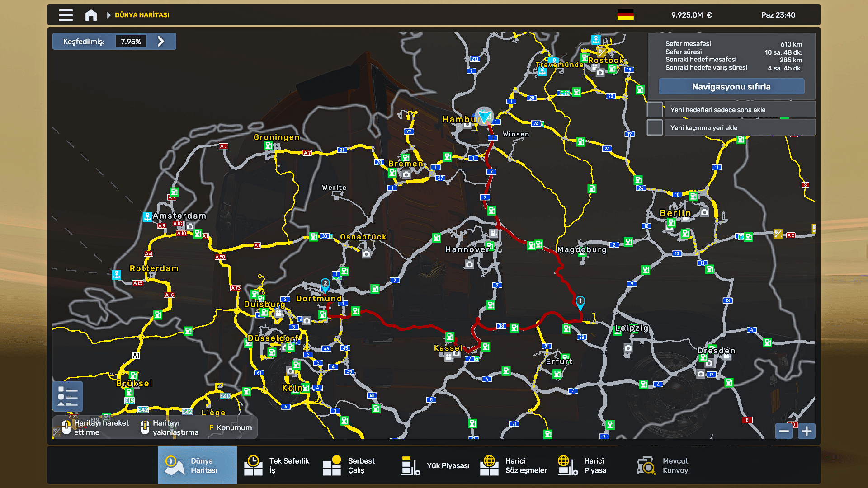Click the German flag icon
The image size is (868, 488).
point(625,15)
